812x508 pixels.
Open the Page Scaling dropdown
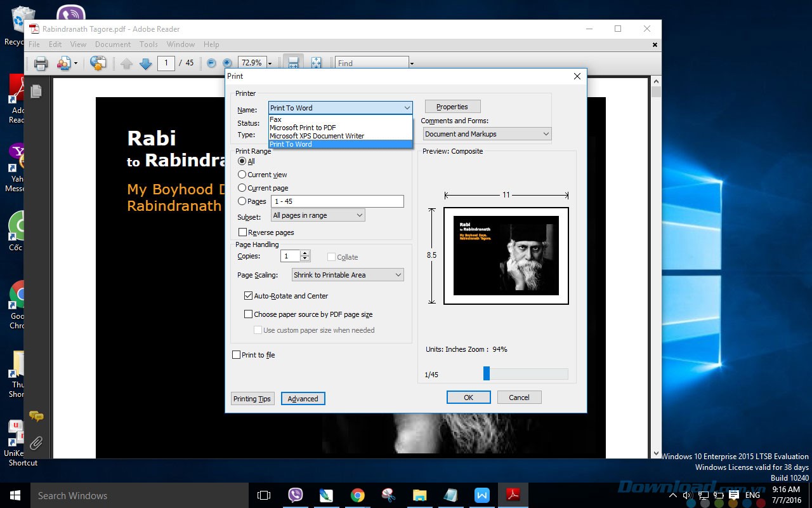pyautogui.click(x=348, y=275)
